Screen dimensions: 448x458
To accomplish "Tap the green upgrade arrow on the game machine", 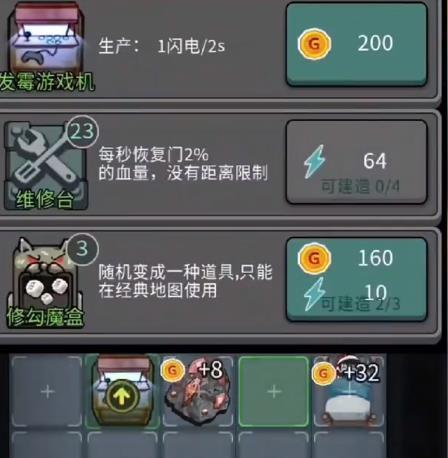I will tap(122, 397).
